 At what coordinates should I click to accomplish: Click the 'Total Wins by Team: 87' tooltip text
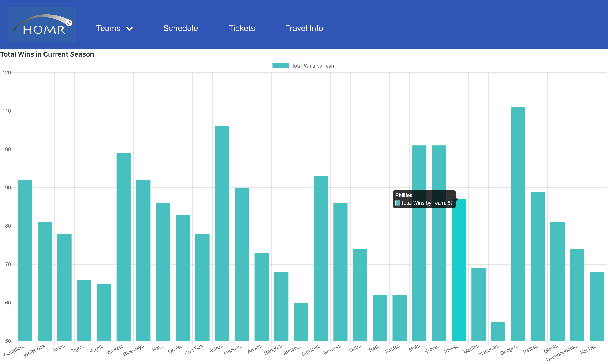click(427, 203)
